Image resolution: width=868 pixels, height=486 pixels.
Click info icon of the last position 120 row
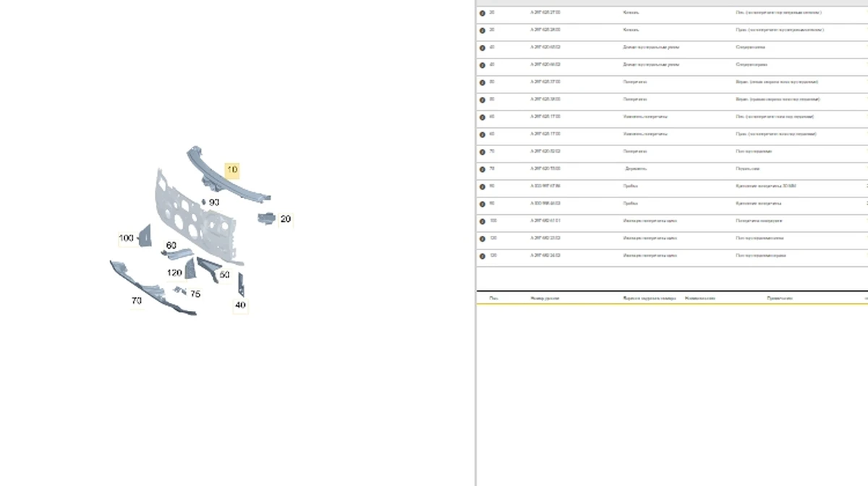pyautogui.click(x=482, y=256)
